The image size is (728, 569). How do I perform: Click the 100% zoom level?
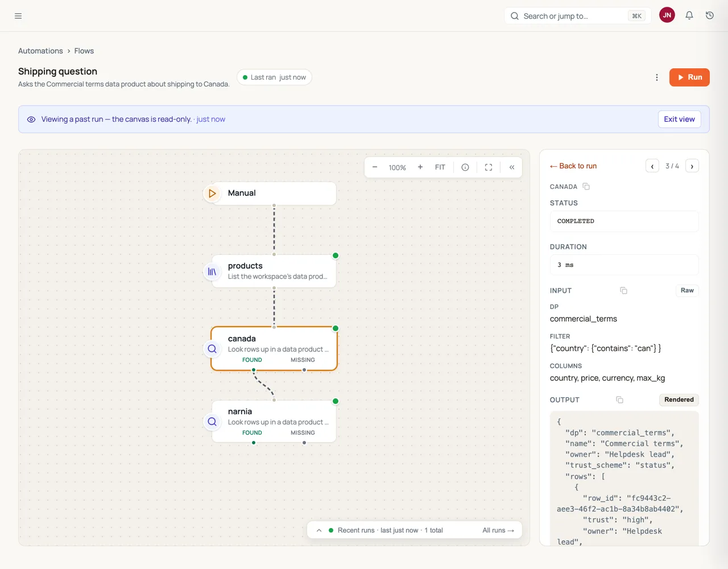[398, 168]
